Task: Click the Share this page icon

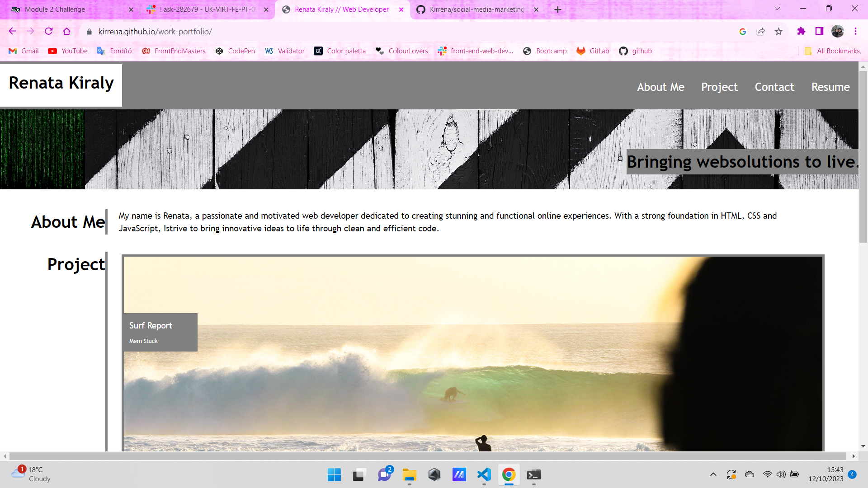Action: [760, 31]
